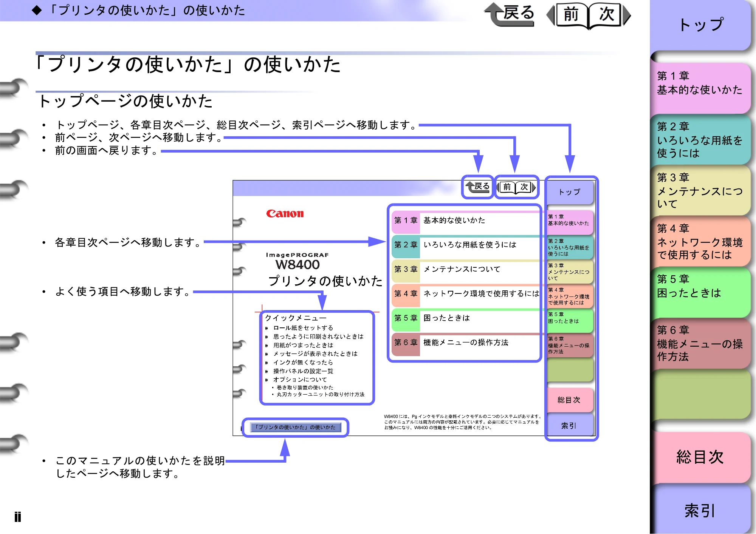Click quick menu item ロール紙をセットする
Viewport: 756px width, 534px height.
[303, 328]
